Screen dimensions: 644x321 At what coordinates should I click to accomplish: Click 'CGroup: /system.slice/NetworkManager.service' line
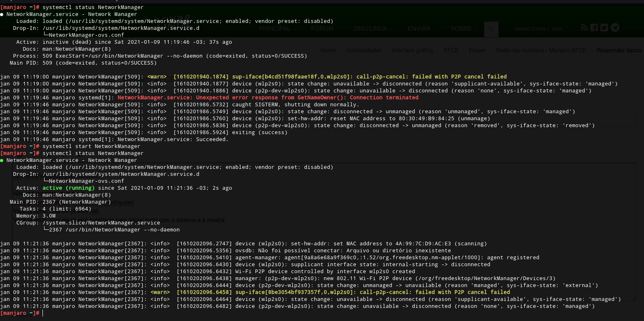pyautogui.click(x=88, y=223)
